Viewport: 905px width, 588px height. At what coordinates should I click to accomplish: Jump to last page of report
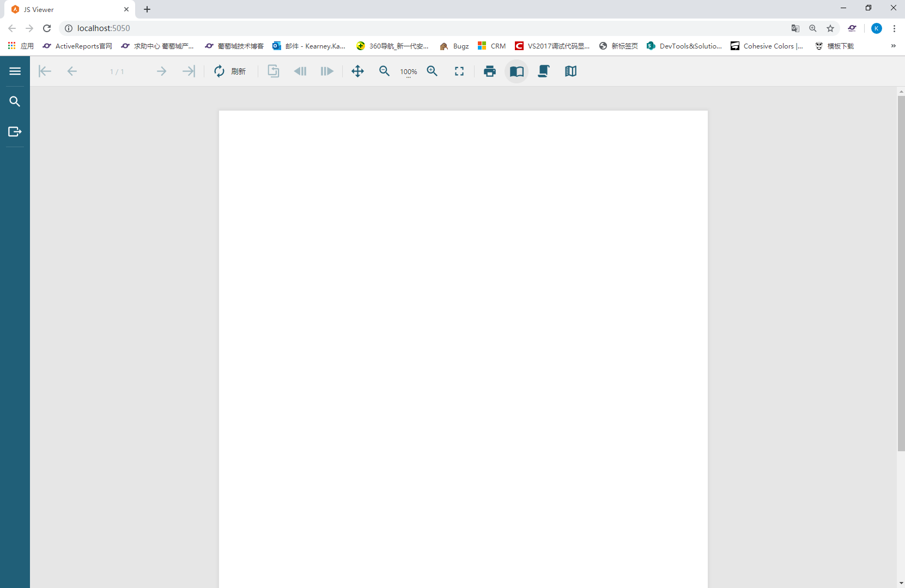point(189,71)
